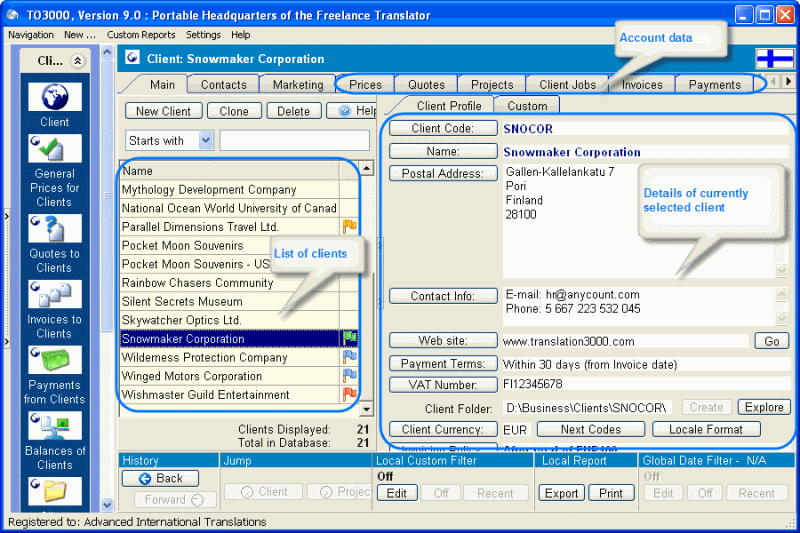Click the Delete button
The width and height of the screenshot is (800, 533).
tap(293, 111)
